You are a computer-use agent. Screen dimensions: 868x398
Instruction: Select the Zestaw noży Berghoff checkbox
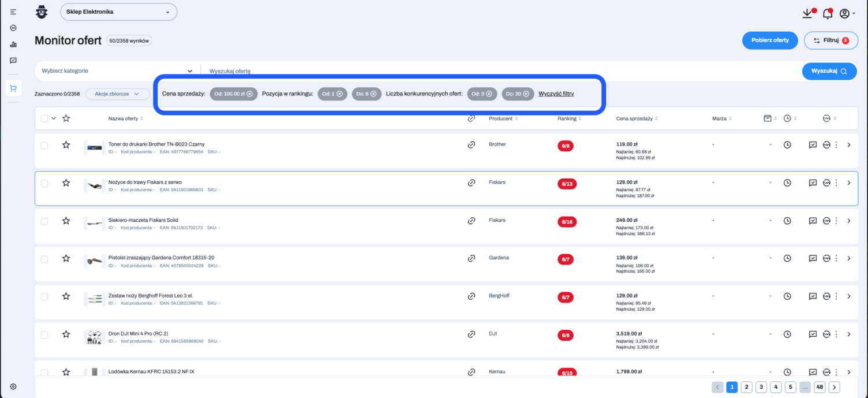click(44, 296)
